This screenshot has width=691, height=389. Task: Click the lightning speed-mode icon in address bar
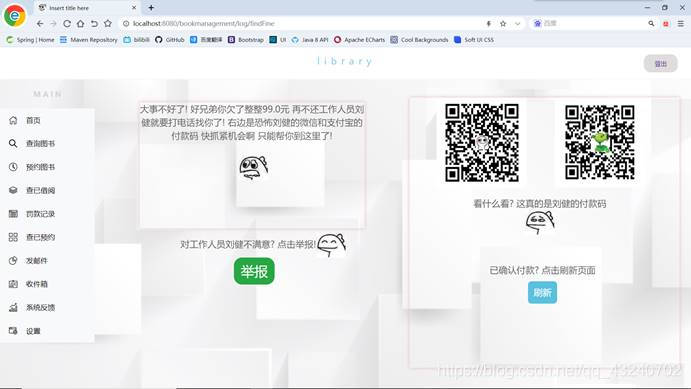click(x=489, y=23)
